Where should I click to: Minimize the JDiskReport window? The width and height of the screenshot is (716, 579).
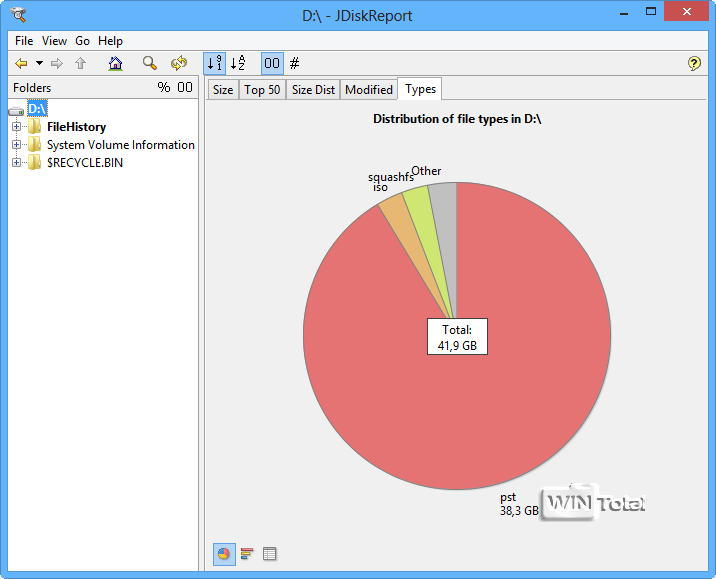624,13
